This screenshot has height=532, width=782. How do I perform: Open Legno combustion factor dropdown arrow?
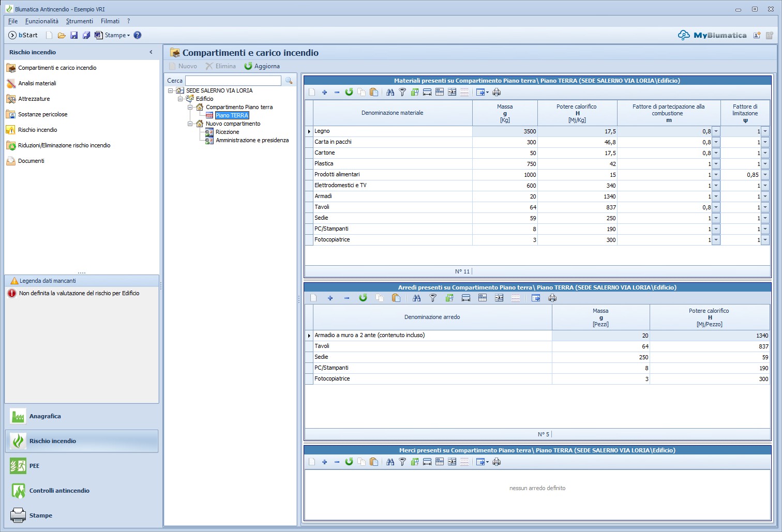(716, 131)
